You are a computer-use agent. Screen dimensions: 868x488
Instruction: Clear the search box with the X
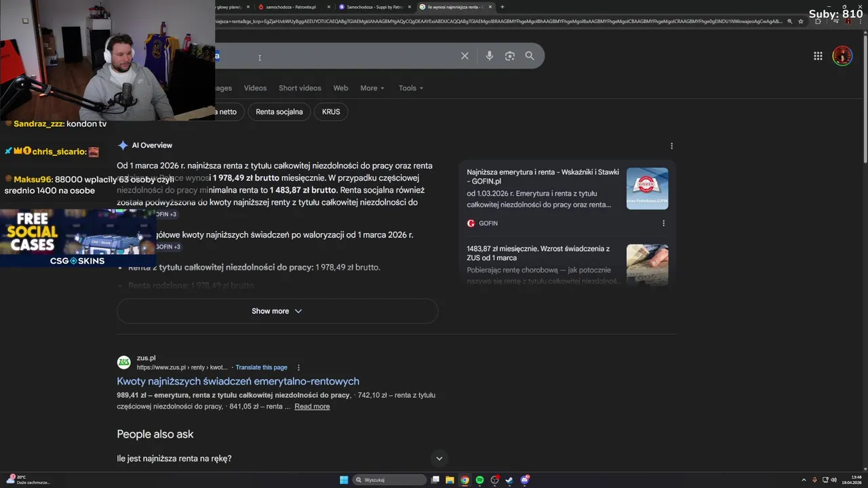pos(465,56)
